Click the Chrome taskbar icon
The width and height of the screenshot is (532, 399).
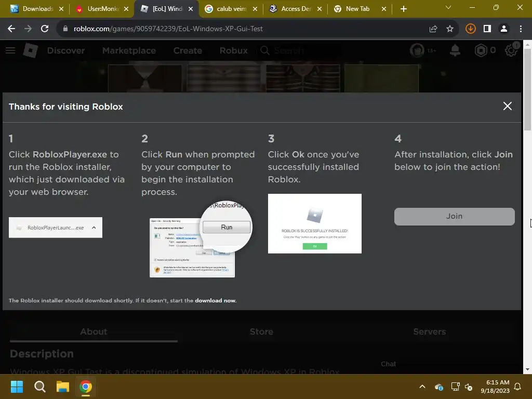[86, 387]
